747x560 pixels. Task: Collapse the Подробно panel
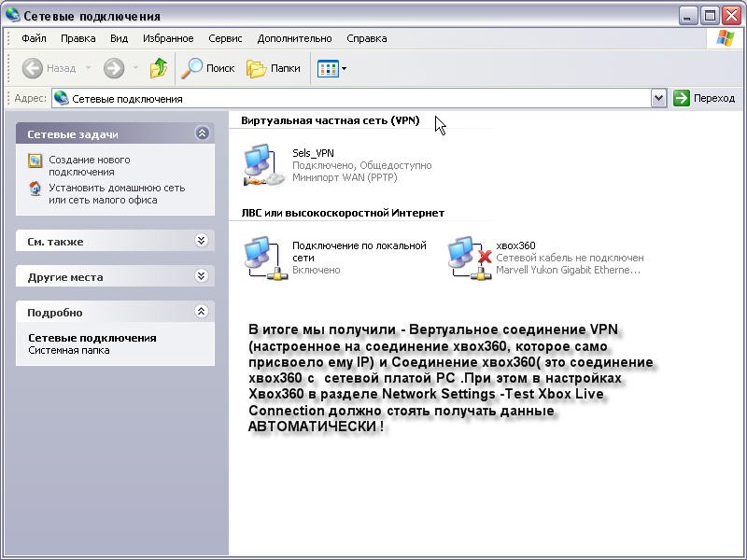click(202, 312)
